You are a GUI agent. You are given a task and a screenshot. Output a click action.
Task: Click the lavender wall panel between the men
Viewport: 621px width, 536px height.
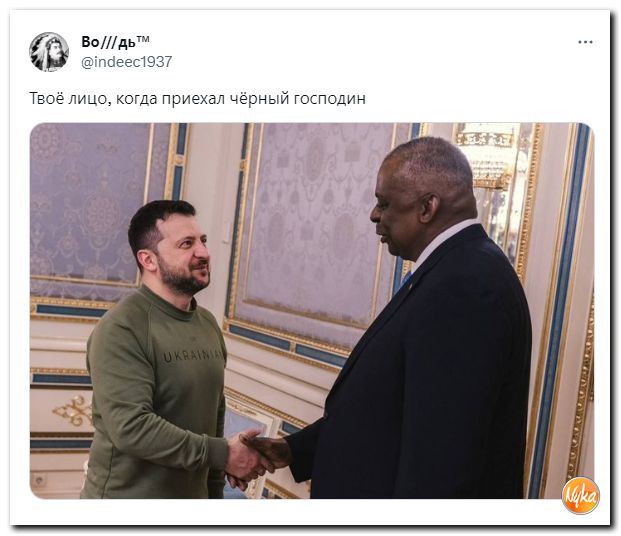[313, 222]
